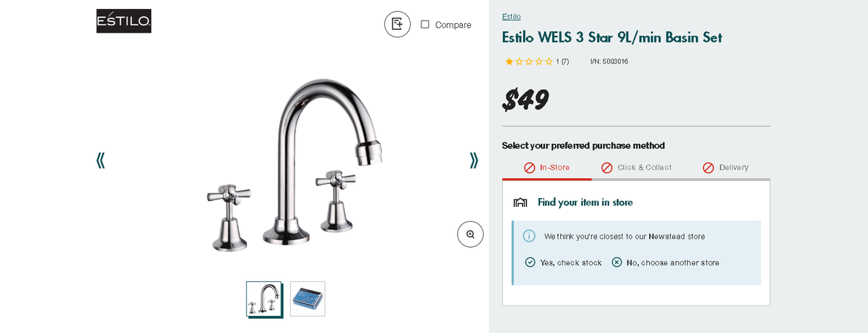Screen dimensions: 868x333
Task: Click the product title heading
Action: pos(612,37)
